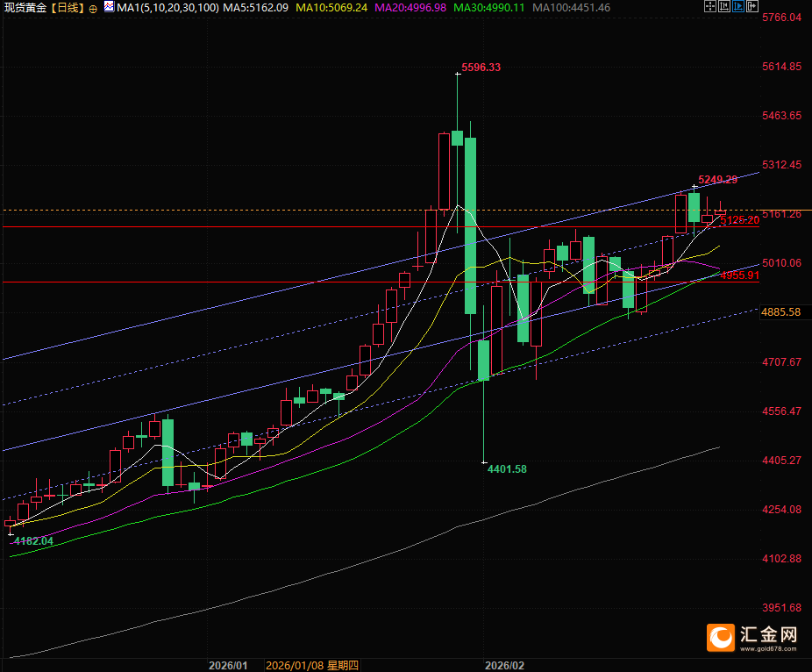Viewport: 812px width, 672px height.
Task: Click the 2026/01/08 星期四 date tag
Action: click(x=312, y=666)
